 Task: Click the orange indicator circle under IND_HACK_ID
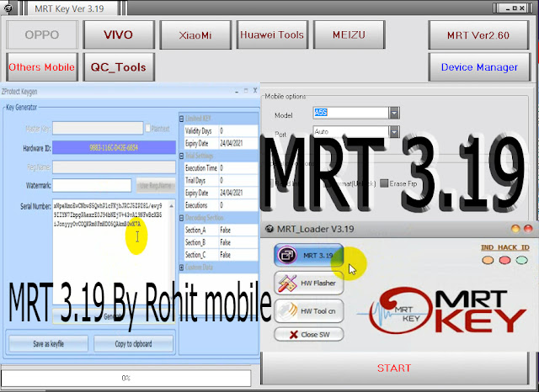[488, 260]
